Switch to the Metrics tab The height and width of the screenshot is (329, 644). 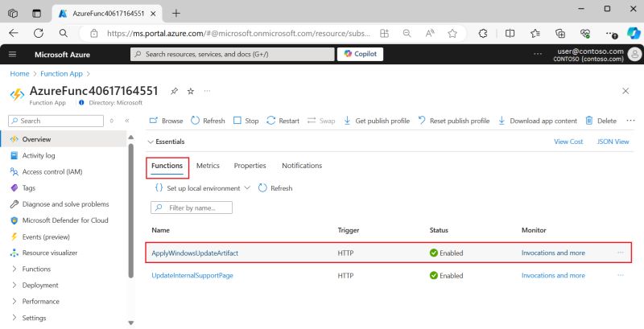(208, 166)
